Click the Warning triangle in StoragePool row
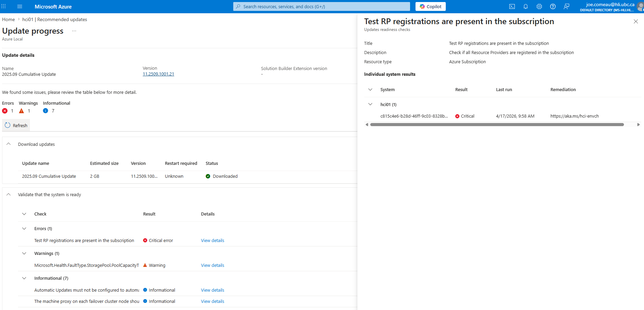This screenshot has width=644, height=310. point(145,265)
